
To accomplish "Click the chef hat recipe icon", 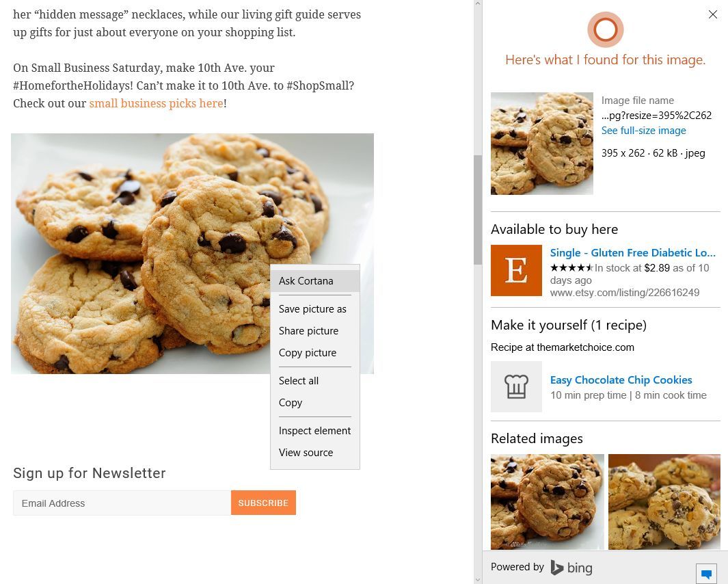I will 516,386.
